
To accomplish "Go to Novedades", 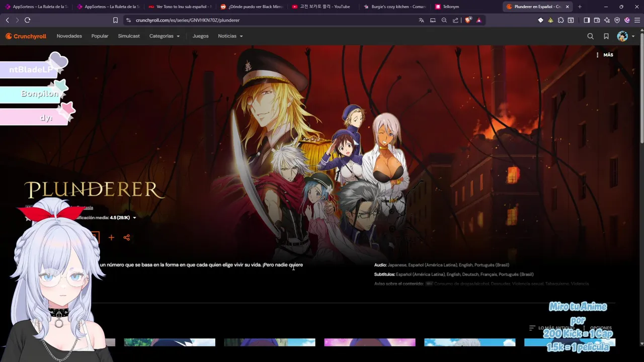I will coord(69,36).
